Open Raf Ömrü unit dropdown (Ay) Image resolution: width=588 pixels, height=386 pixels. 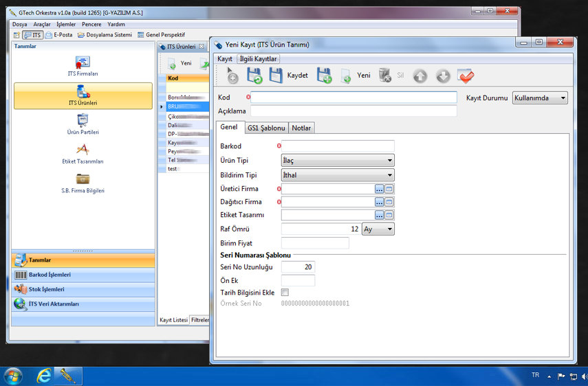click(x=378, y=229)
